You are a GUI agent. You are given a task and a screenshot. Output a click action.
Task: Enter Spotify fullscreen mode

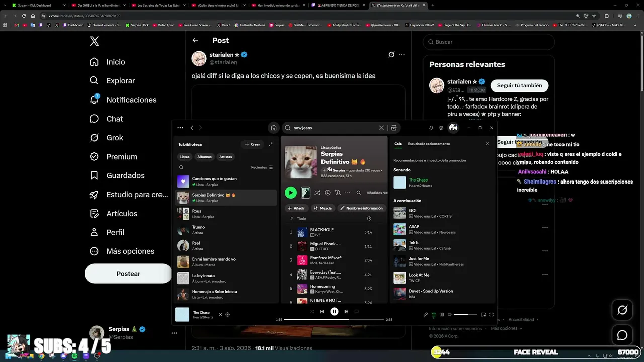point(492,315)
